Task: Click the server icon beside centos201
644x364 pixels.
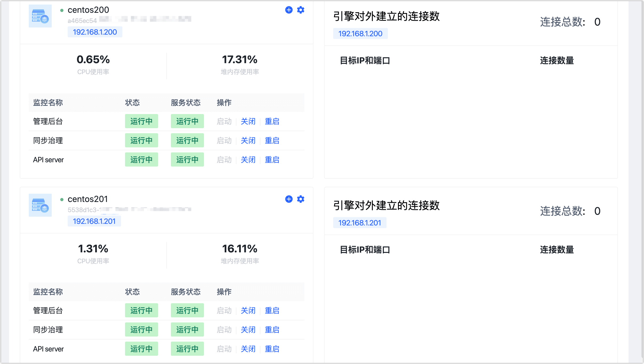Action: pos(40,205)
